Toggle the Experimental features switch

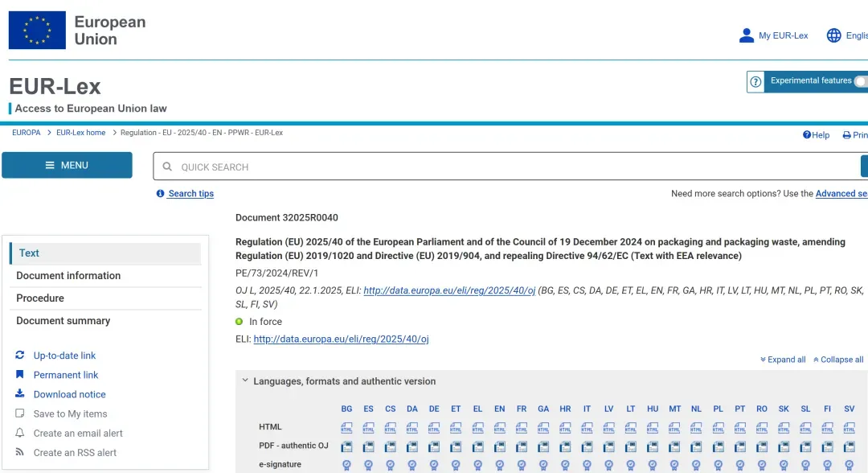click(862, 81)
